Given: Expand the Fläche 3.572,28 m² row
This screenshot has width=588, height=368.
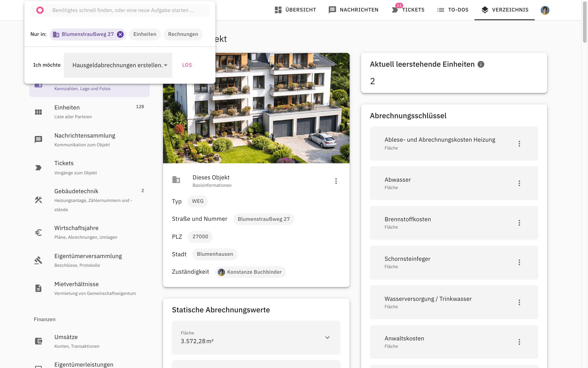Looking at the screenshot, I should (x=256, y=337).
